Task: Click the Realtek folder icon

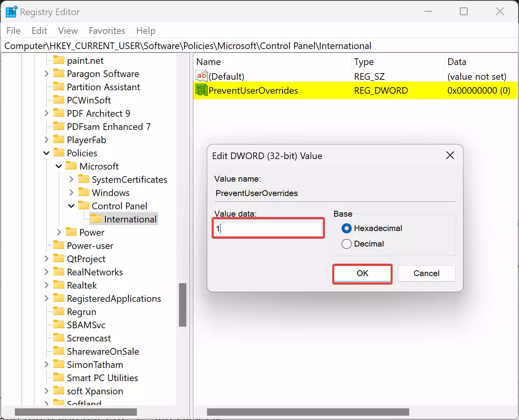Action: click(59, 285)
